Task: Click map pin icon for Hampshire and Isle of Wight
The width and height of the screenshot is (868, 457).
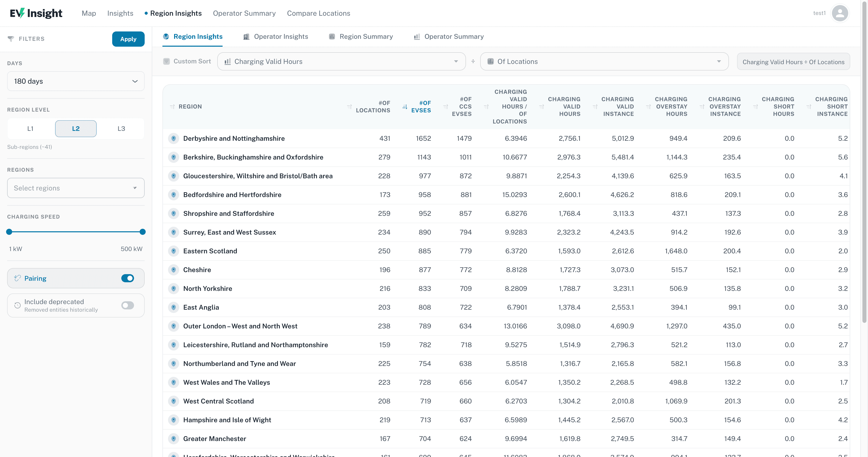Action: click(x=174, y=420)
